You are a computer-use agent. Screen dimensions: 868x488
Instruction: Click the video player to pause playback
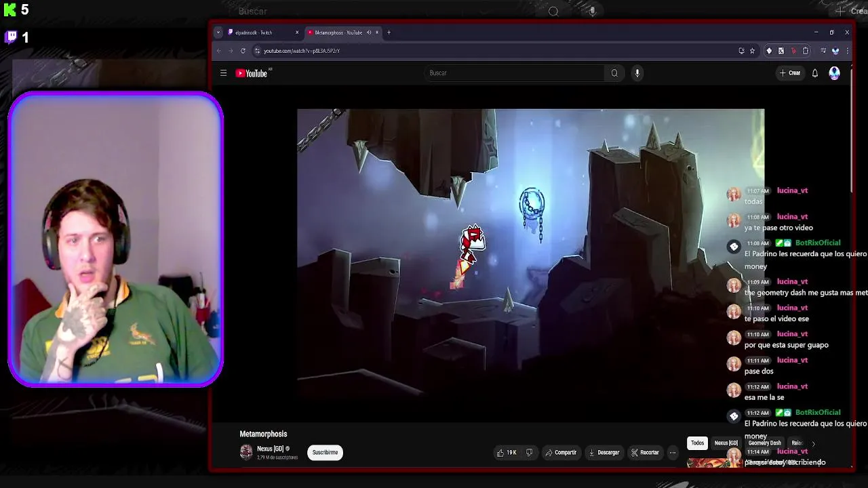(x=530, y=254)
